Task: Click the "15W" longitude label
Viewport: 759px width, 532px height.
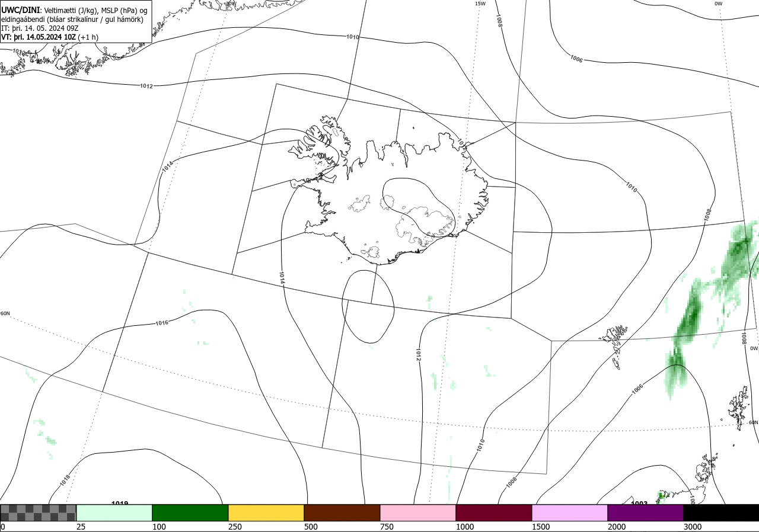Action: tap(480, 4)
